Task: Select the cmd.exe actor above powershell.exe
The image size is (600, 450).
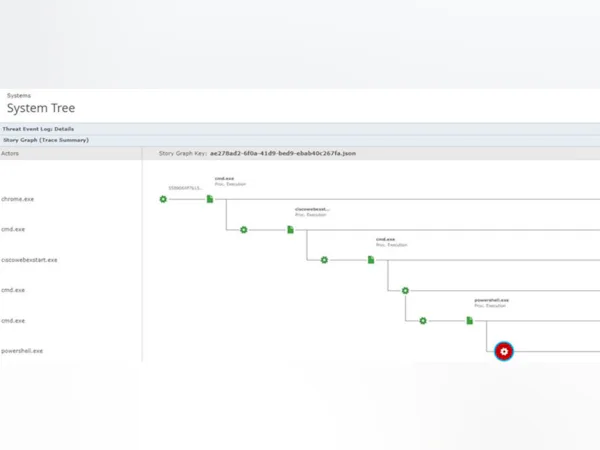Action: 13,321
